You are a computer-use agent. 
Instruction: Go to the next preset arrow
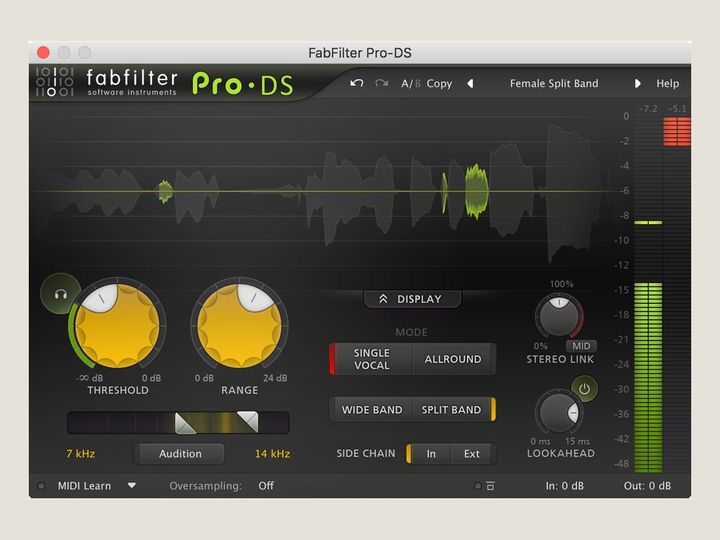point(637,84)
